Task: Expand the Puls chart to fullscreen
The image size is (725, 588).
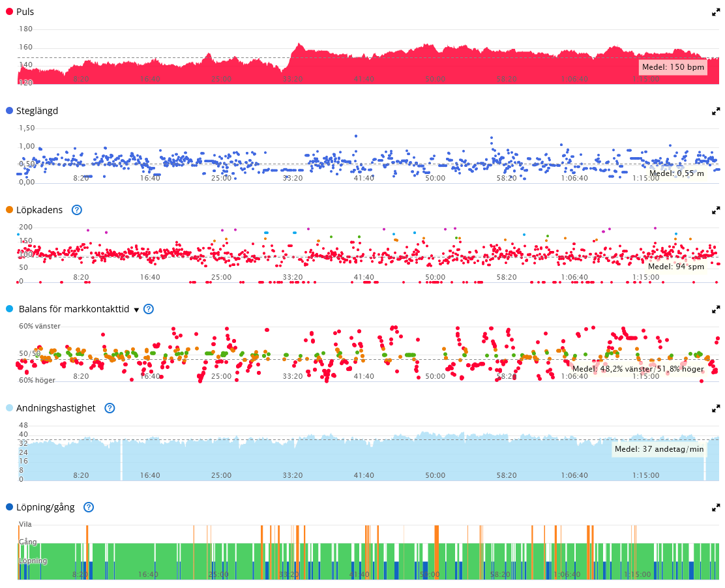Action: (x=716, y=12)
